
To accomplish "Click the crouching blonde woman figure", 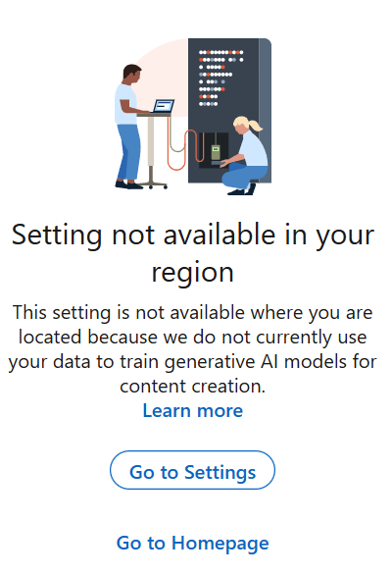I will pos(244,156).
